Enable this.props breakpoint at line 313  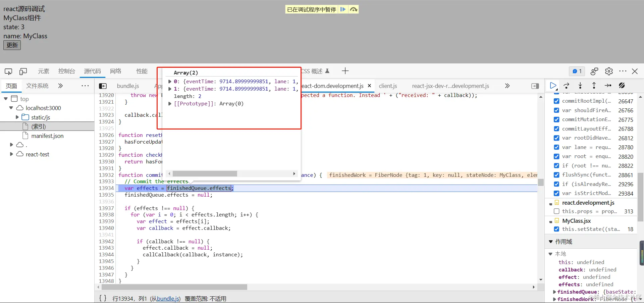tap(556, 211)
